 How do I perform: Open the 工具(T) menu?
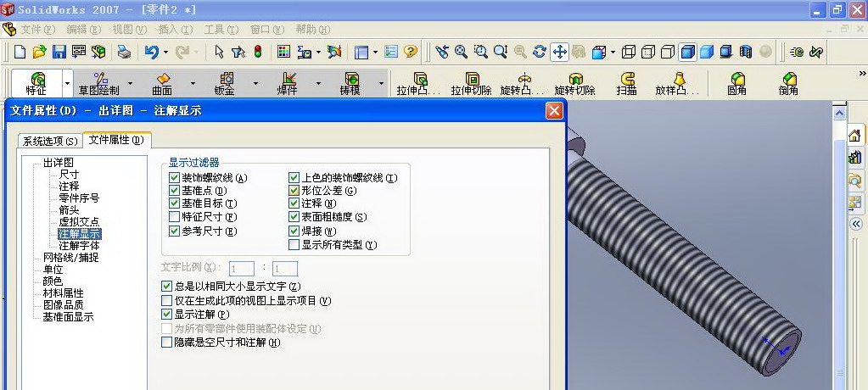[221, 30]
